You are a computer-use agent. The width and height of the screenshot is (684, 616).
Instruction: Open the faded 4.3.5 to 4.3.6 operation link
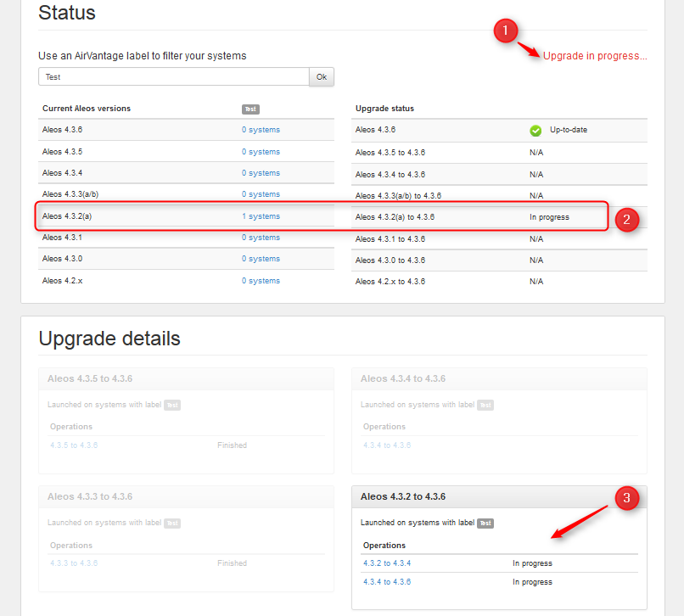(x=74, y=445)
